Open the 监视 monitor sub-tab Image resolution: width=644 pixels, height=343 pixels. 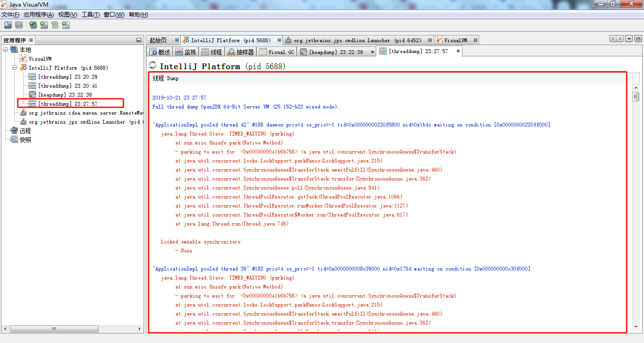pos(186,52)
